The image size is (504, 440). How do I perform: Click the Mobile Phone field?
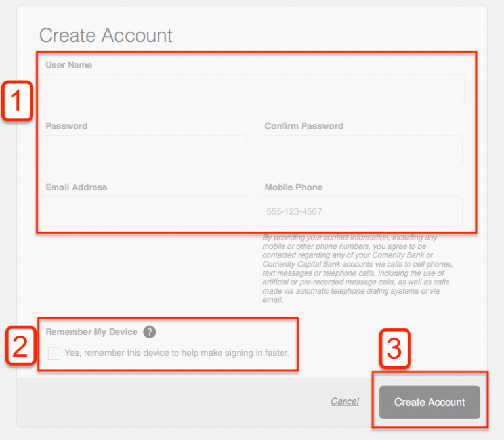360,211
